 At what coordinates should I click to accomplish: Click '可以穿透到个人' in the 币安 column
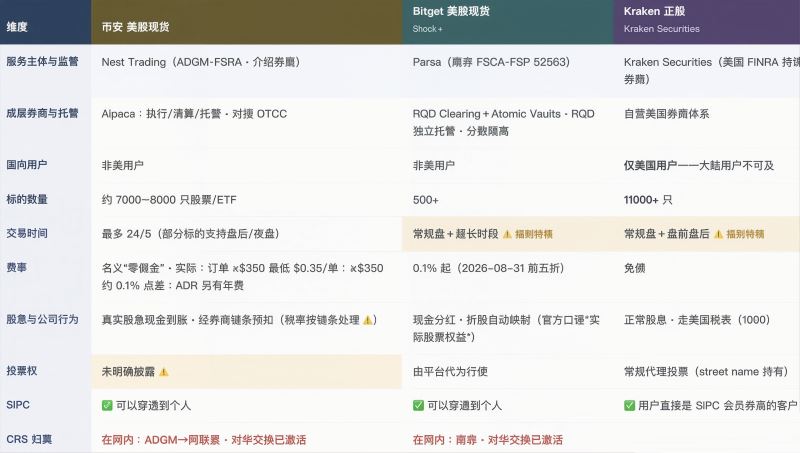[x=153, y=406]
